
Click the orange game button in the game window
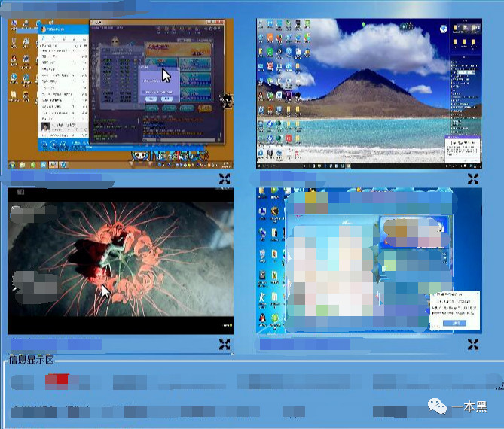(205, 108)
